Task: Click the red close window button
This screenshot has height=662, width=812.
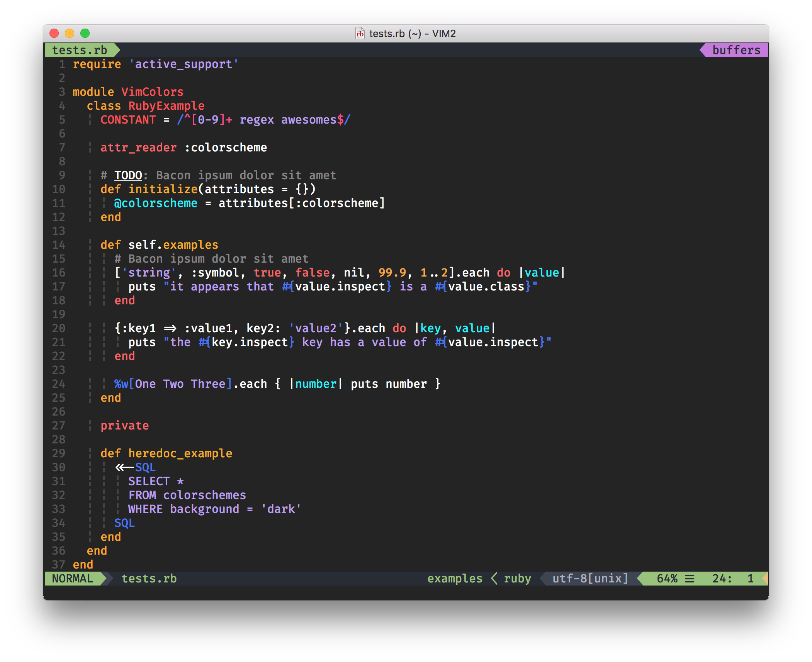Action: [x=54, y=34]
